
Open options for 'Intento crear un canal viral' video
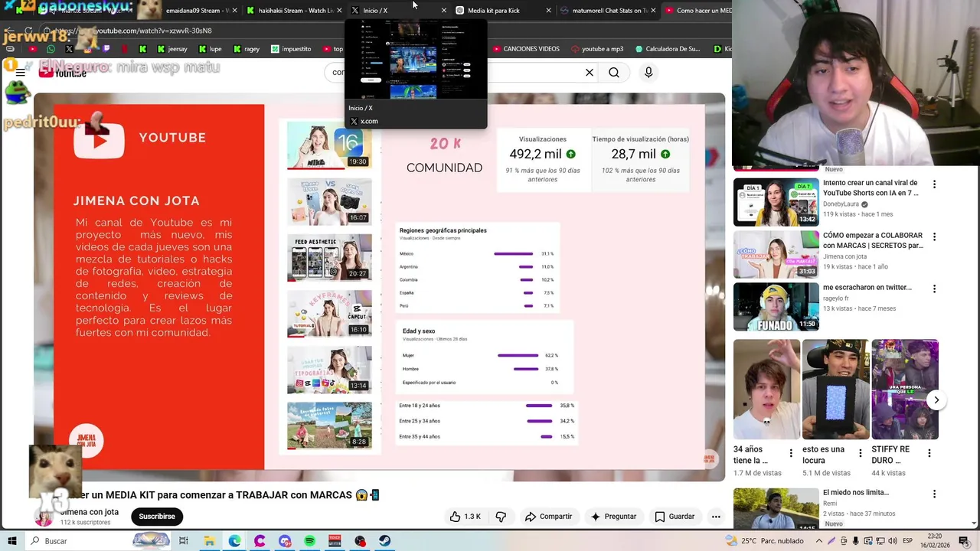(x=934, y=184)
